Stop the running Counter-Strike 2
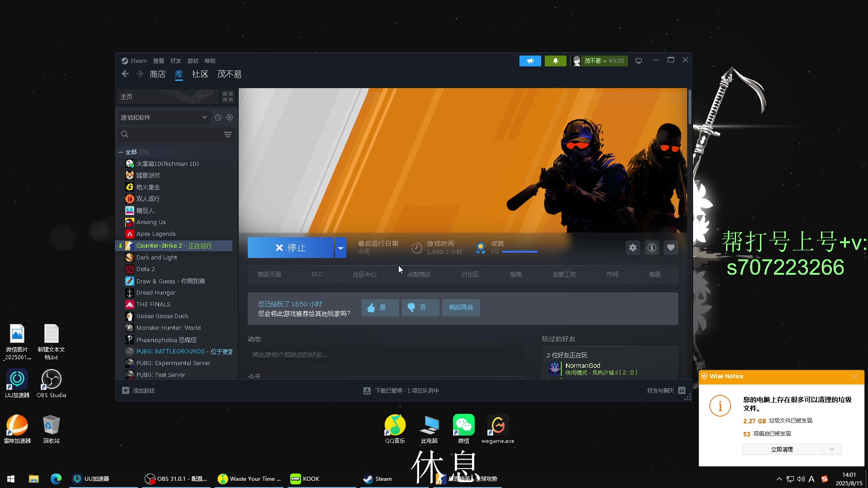Image resolution: width=868 pixels, height=488 pixels. coord(291,248)
